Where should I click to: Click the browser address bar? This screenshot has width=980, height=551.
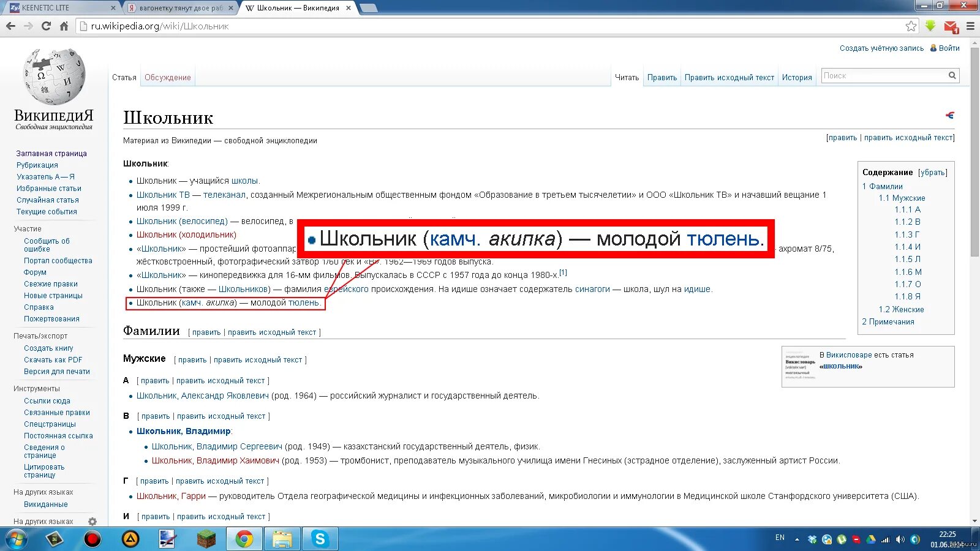pyautogui.click(x=496, y=26)
